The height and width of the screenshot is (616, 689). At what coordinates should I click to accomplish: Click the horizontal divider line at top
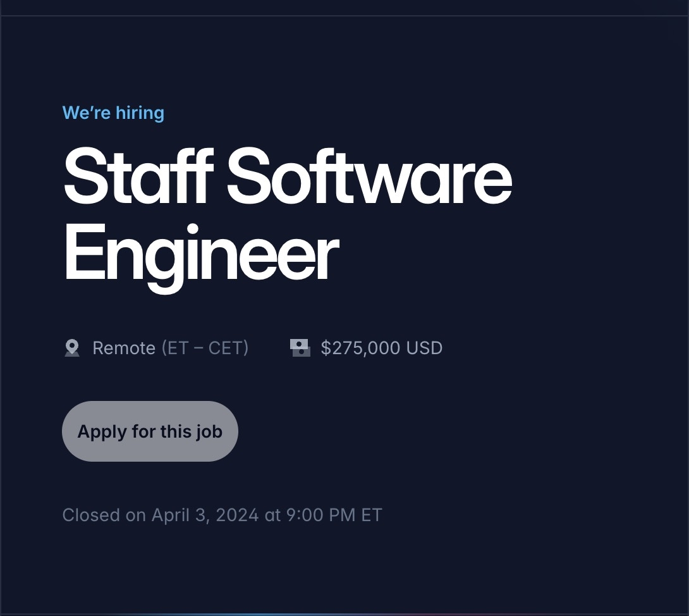coord(344,16)
